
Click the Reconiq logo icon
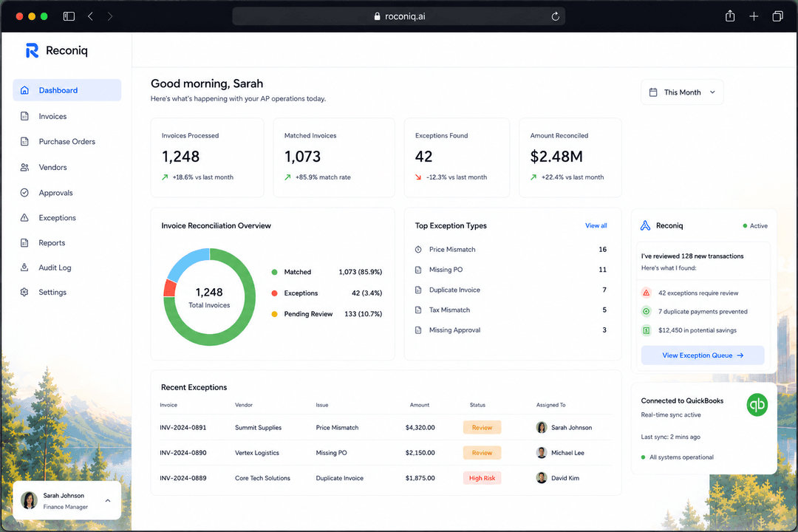point(32,50)
